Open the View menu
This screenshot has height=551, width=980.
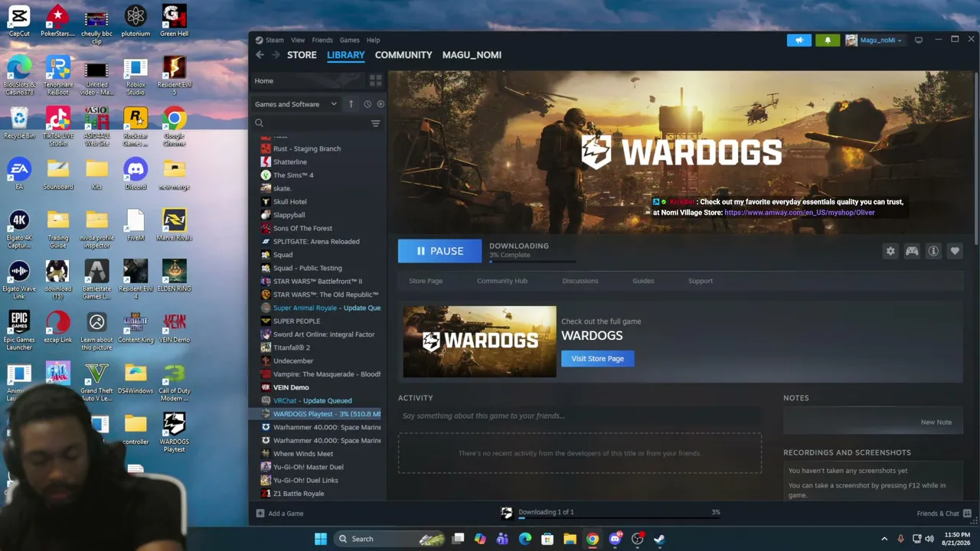298,40
